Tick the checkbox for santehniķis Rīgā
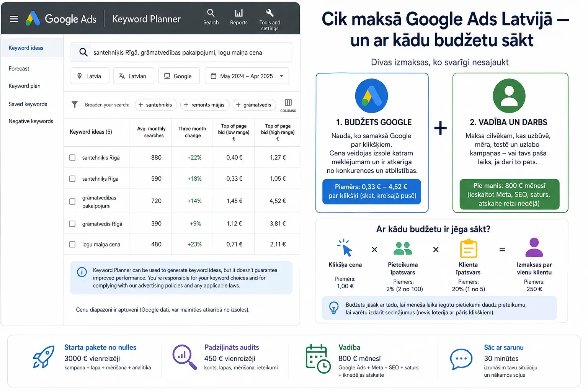The image size is (588, 392). [72, 157]
